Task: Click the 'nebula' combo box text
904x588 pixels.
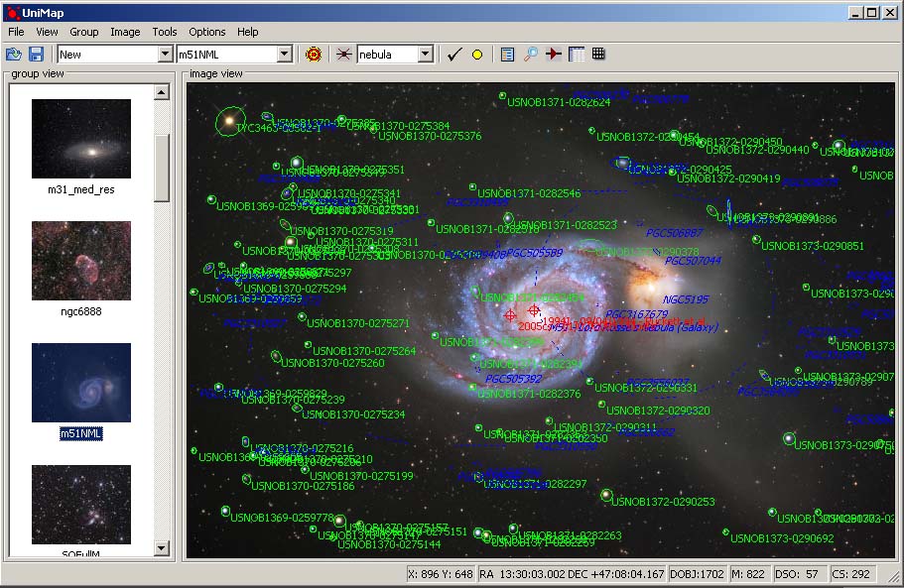Action: coord(387,55)
